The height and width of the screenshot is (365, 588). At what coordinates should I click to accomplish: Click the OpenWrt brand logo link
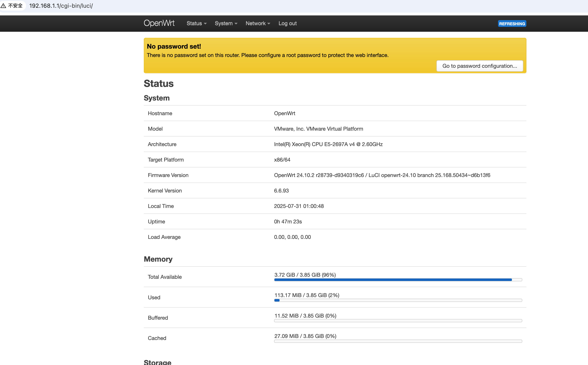[159, 23]
